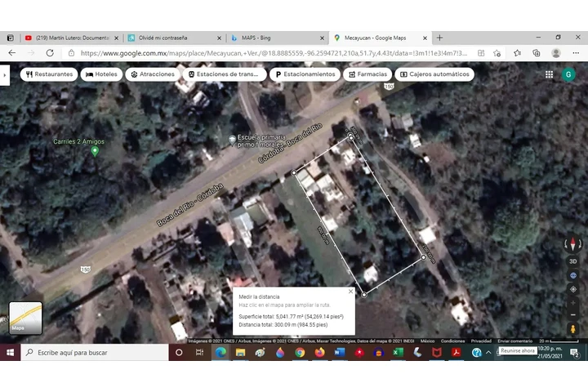This screenshot has height=392, width=588.
Task: Click the 20 m map scale bar
Action: pos(559,341)
